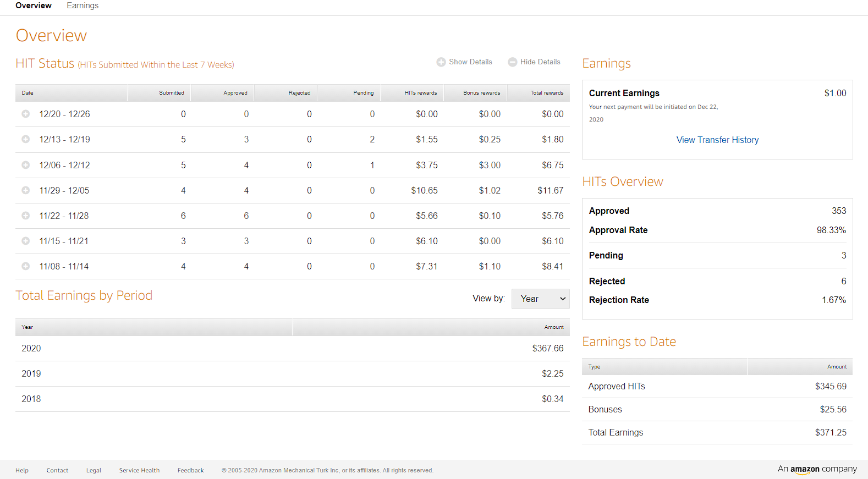Open the Legal footer link

[94, 470]
